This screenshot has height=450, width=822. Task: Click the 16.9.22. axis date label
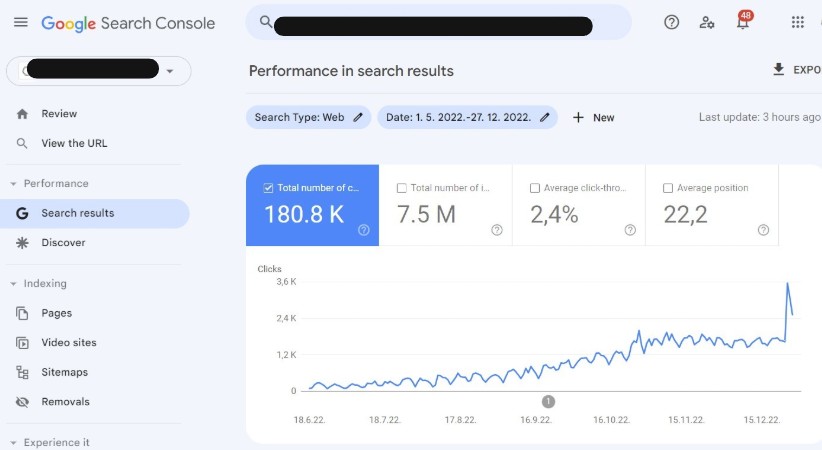coord(536,420)
